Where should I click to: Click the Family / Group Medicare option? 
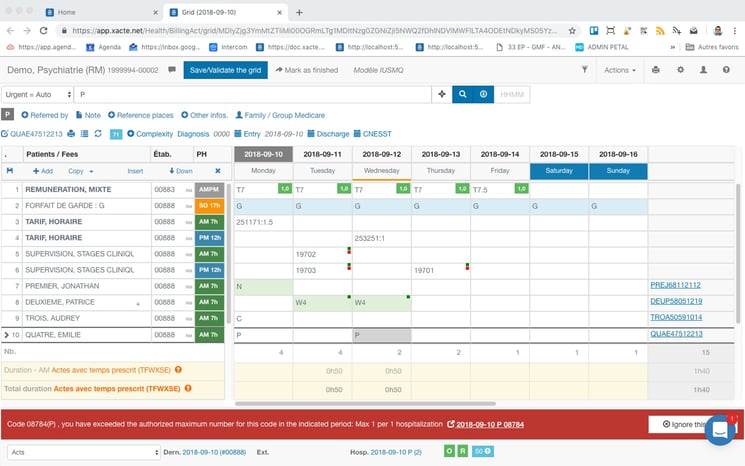click(280, 115)
